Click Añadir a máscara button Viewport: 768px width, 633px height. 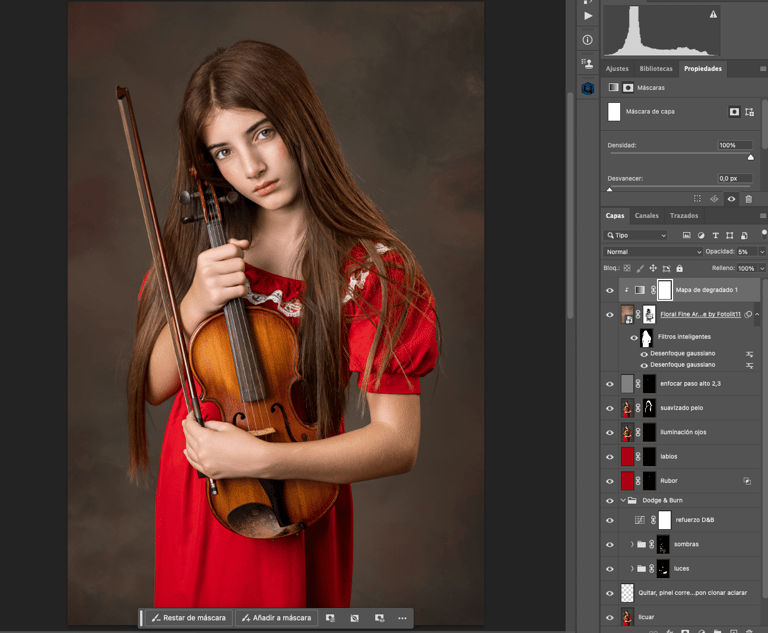pyautogui.click(x=275, y=618)
